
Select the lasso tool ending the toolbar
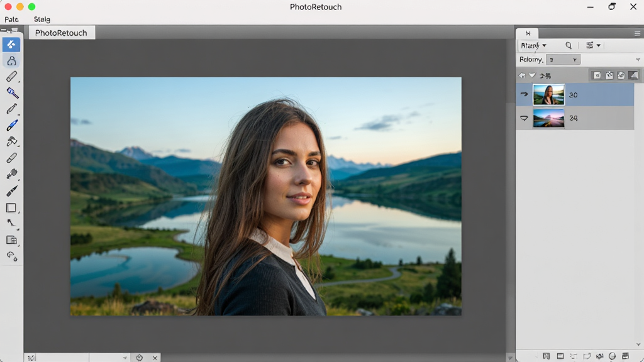tap(12, 256)
